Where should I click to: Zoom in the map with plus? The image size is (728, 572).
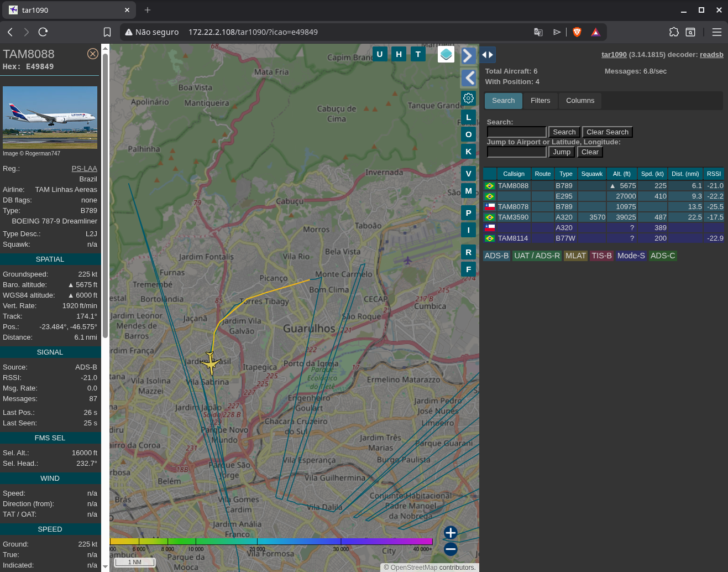click(451, 533)
